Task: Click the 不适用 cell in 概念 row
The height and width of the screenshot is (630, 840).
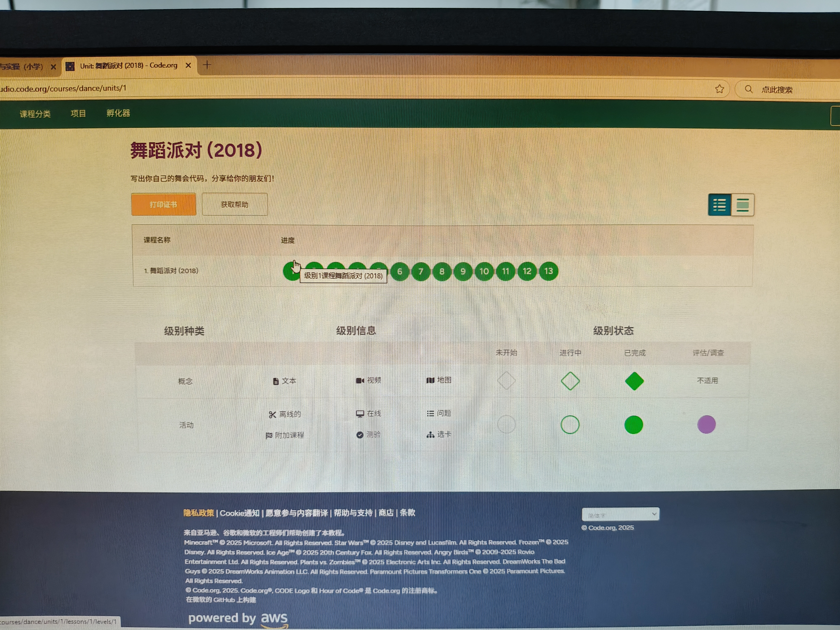Action: coord(708,380)
